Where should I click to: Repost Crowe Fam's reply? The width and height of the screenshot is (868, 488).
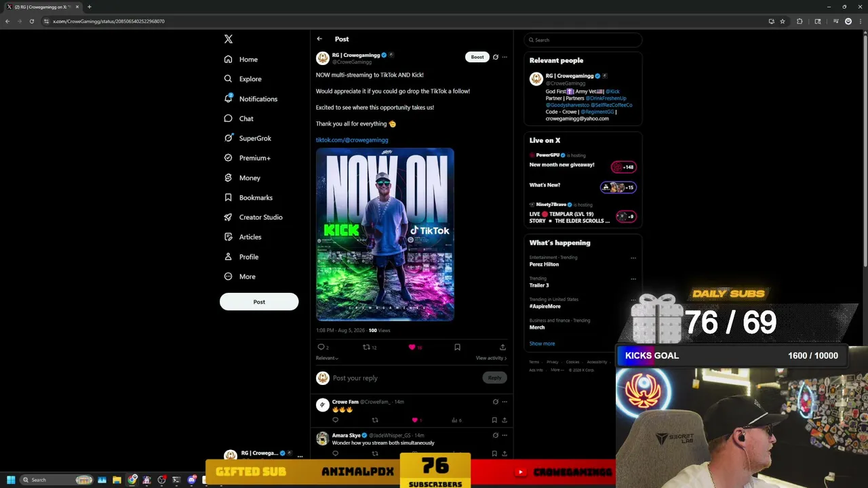click(x=375, y=420)
